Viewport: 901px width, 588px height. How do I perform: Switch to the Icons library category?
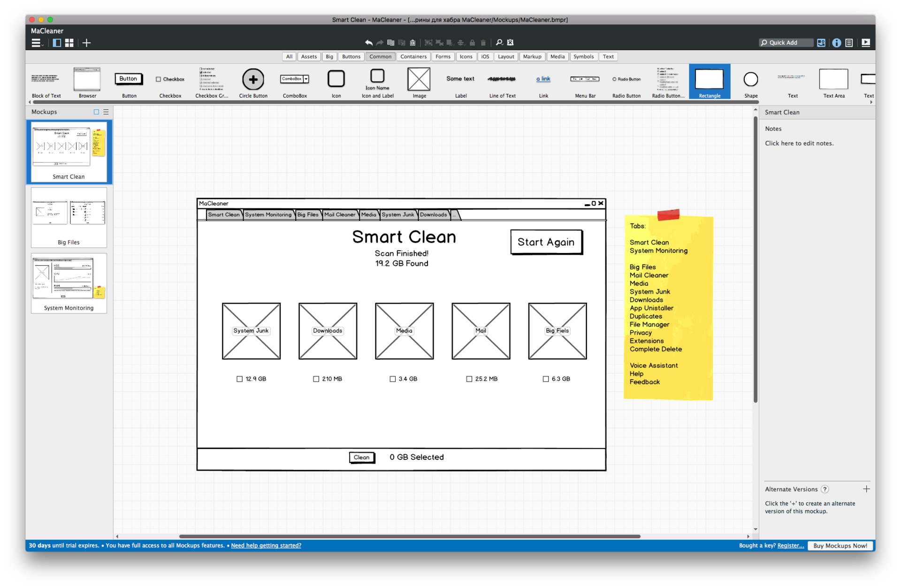point(466,57)
